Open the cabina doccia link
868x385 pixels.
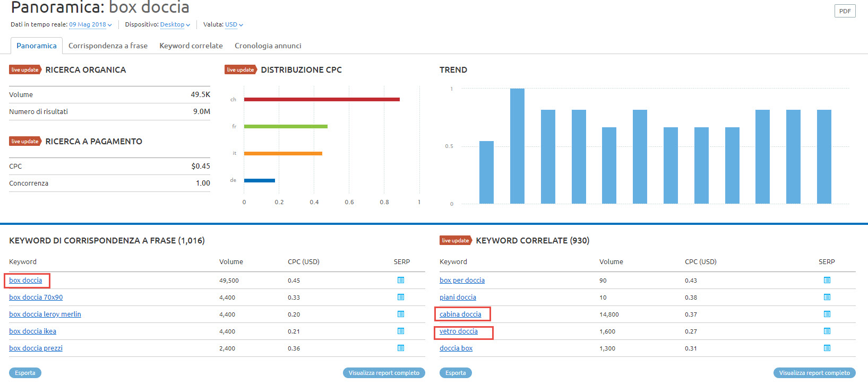460,314
